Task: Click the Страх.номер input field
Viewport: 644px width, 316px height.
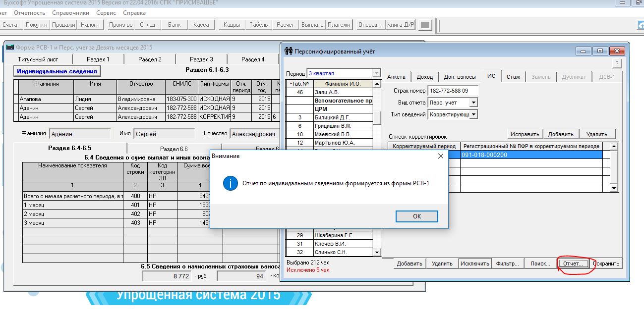Action: point(452,91)
